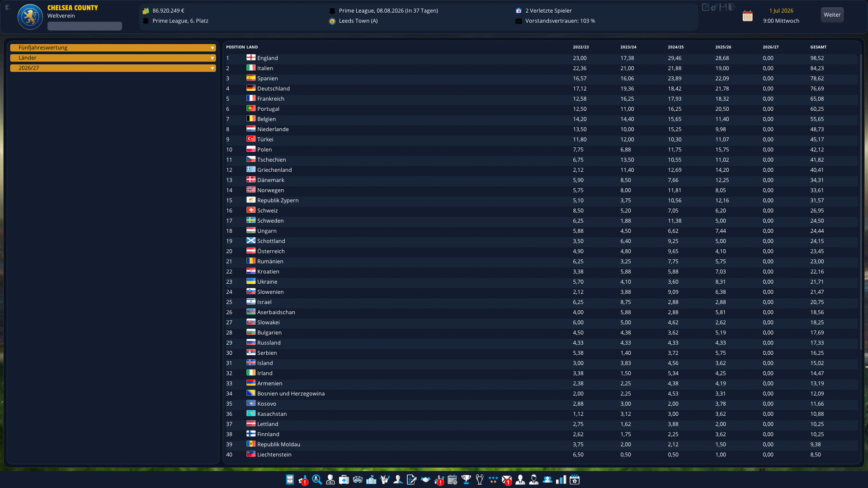The height and width of the screenshot is (488, 868).
Task: Open the medical kit injuries icon
Action: [x=344, y=479]
